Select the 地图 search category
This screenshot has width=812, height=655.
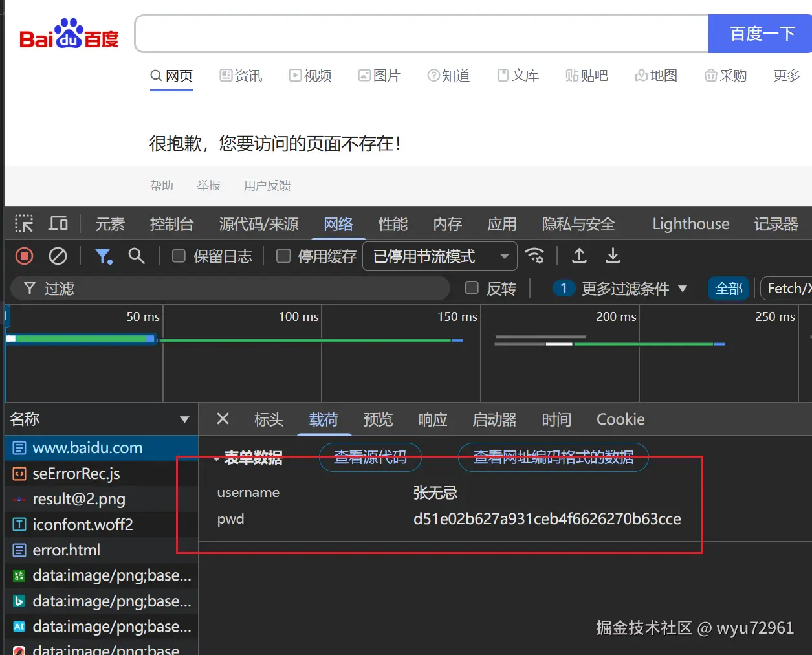pos(656,76)
